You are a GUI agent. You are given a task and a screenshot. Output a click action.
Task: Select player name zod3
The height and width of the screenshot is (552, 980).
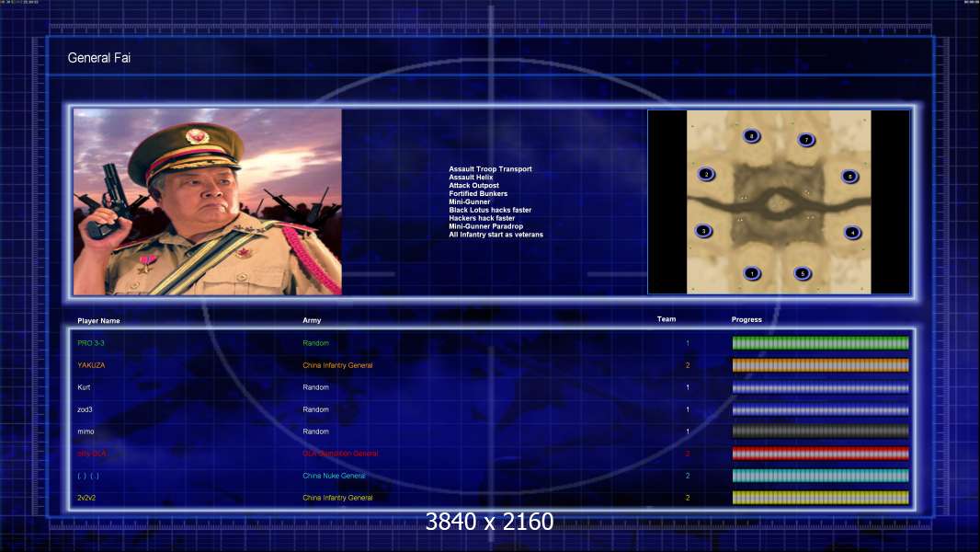pos(85,409)
